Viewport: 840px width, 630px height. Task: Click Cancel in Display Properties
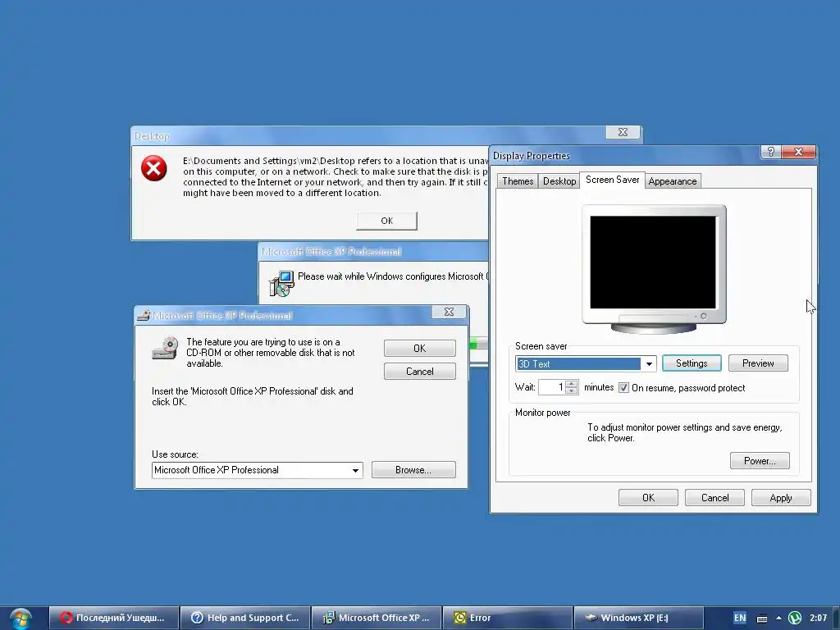pyautogui.click(x=714, y=498)
